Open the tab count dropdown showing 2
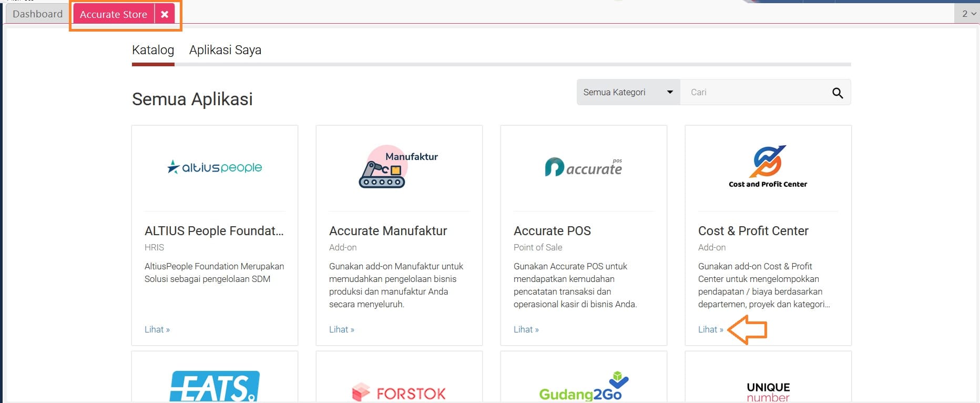Screen dimensions: 980x403 [968, 14]
